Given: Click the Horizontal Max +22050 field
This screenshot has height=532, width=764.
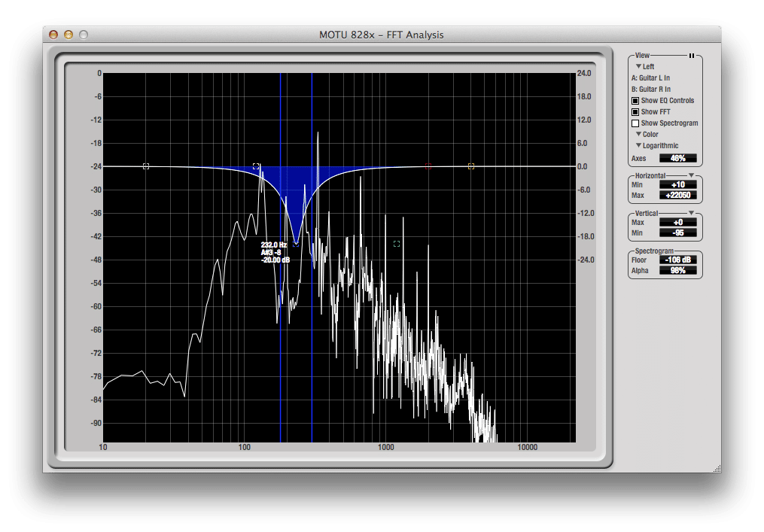Looking at the screenshot, I should coord(677,196).
